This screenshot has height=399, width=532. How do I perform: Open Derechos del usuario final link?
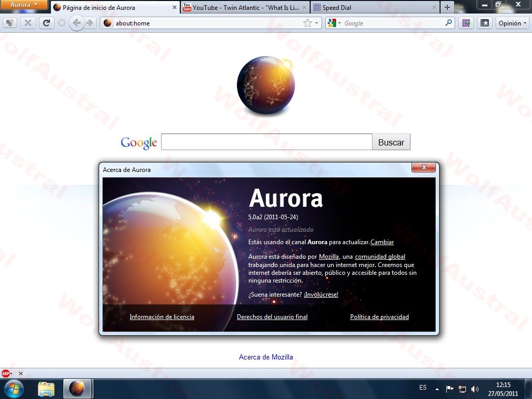click(x=272, y=316)
